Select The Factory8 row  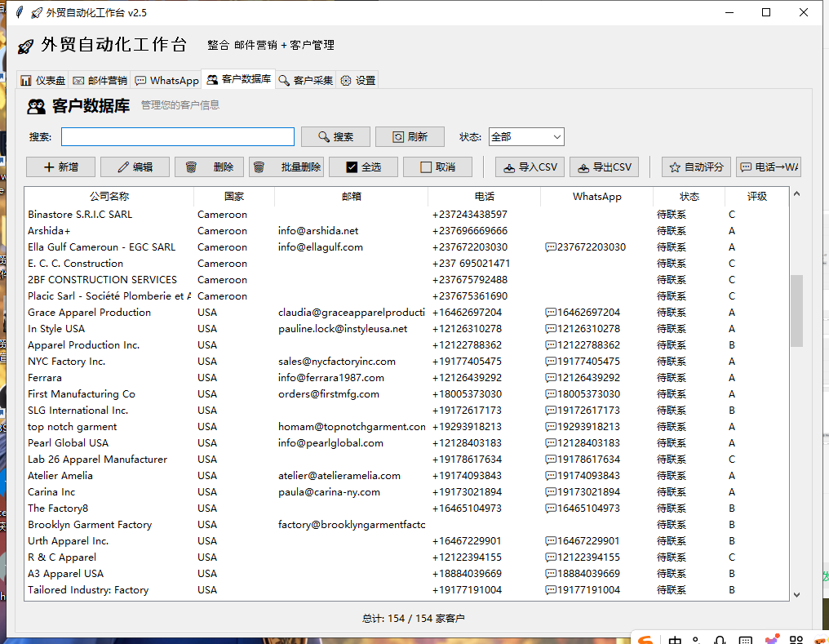tap(406, 509)
